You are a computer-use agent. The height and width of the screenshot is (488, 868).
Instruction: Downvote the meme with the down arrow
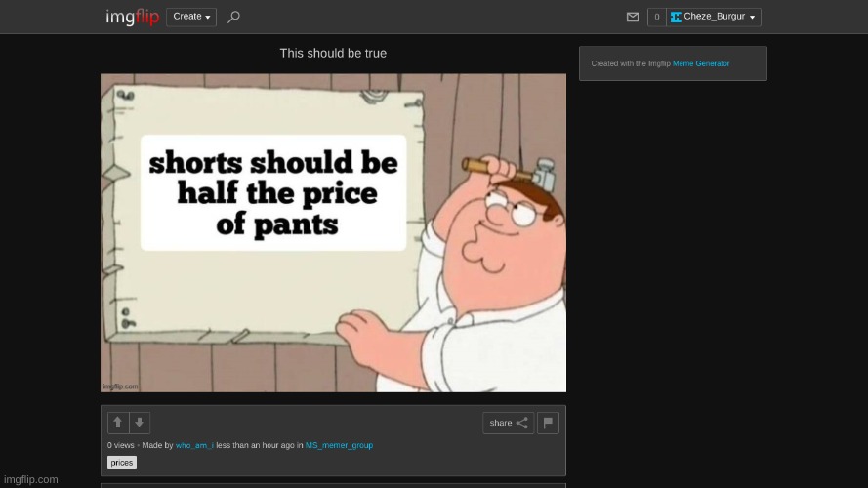(x=140, y=423)
